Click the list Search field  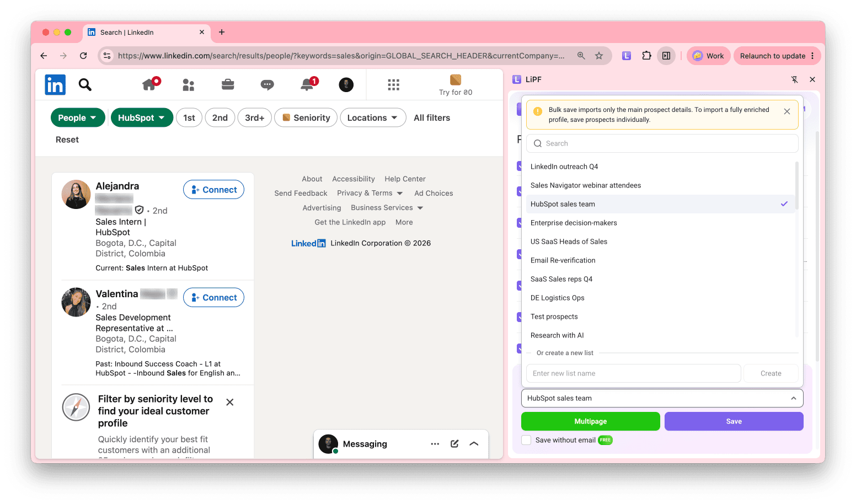pyautogui.click(x=662, y=143)
